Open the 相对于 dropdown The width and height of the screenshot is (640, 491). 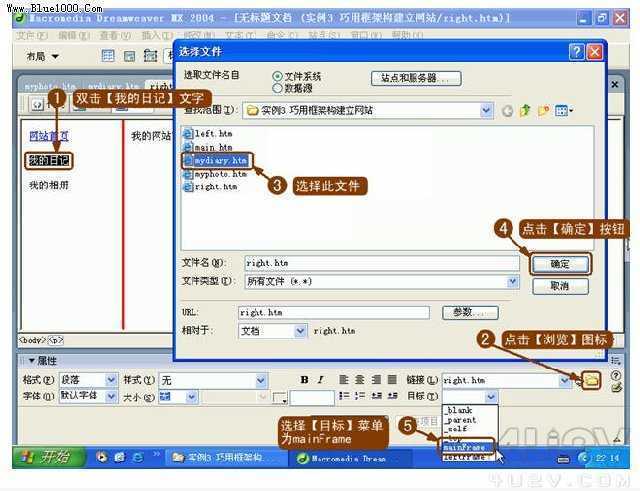[x=300, y=331]
